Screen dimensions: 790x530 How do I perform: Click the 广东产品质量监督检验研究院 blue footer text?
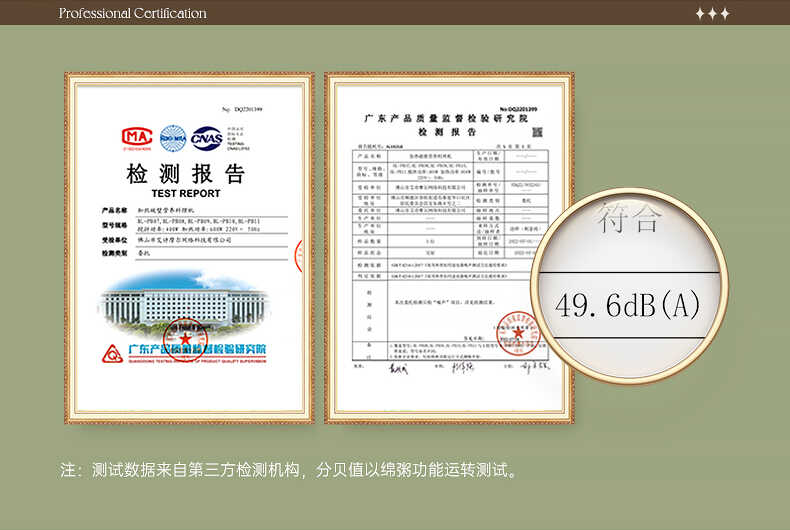(x=197, y=349)
